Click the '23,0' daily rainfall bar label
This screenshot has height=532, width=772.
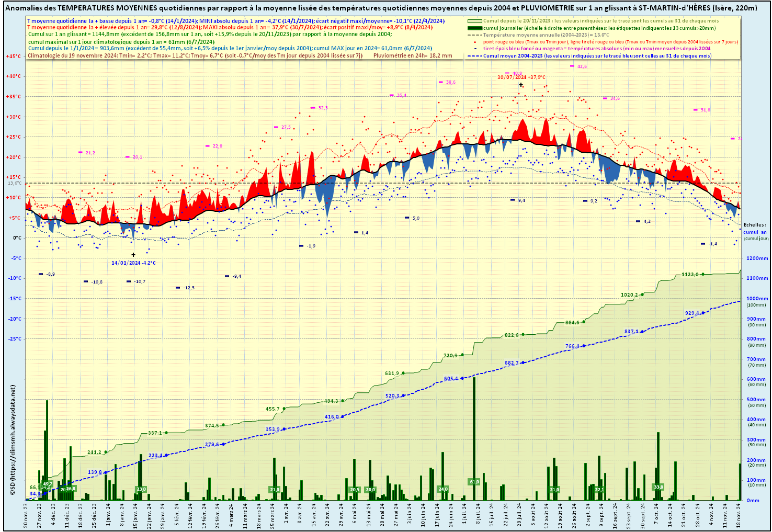click(x=141, y=489)
